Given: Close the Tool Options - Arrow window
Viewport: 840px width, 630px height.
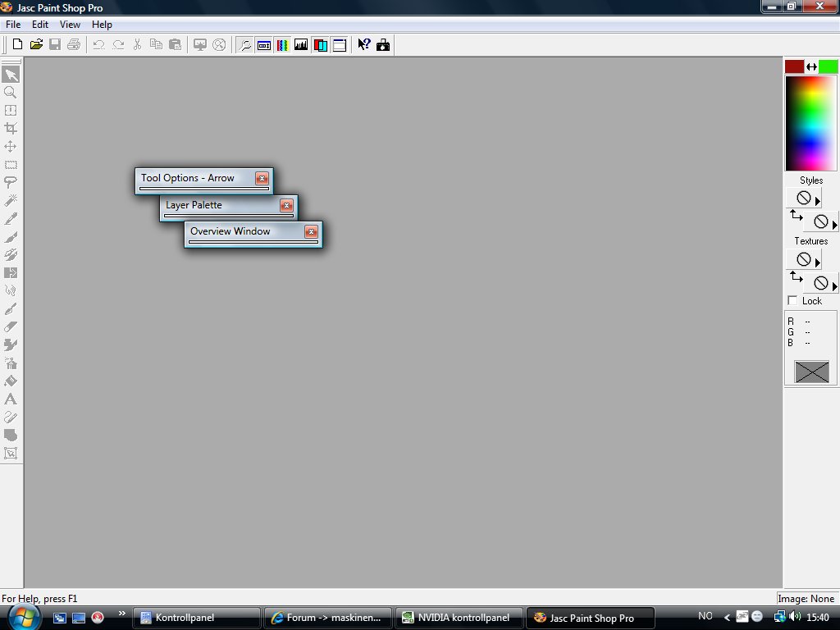Looking at the screenshot, I should (262, 178).
